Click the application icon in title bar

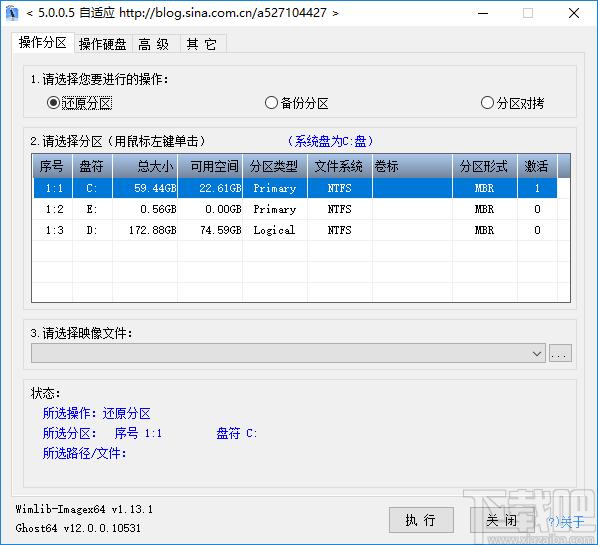pyautogui.click(x=12, y=13)
